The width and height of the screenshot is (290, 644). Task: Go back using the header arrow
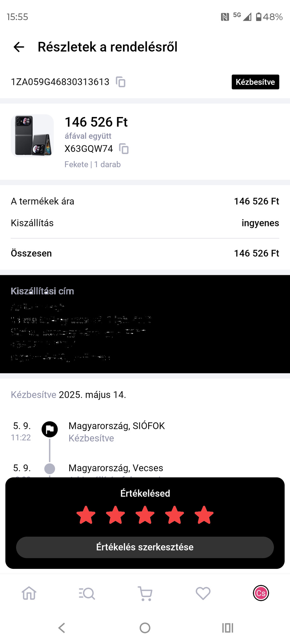click(x=19, y=47)
